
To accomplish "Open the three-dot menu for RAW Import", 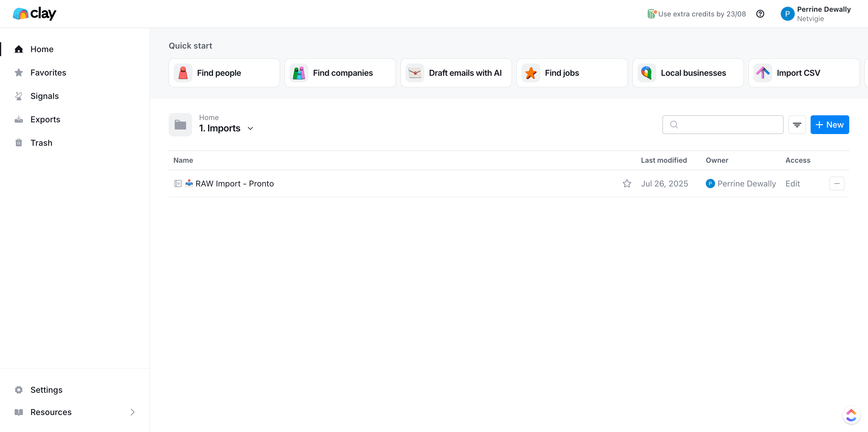I will tap(837, 184).
